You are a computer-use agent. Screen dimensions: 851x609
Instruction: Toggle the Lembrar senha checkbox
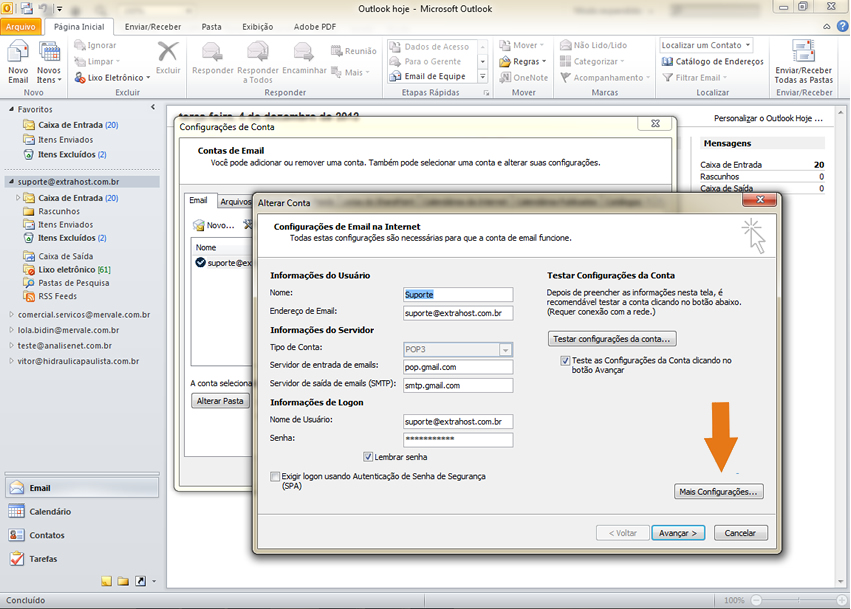point(368,457)
